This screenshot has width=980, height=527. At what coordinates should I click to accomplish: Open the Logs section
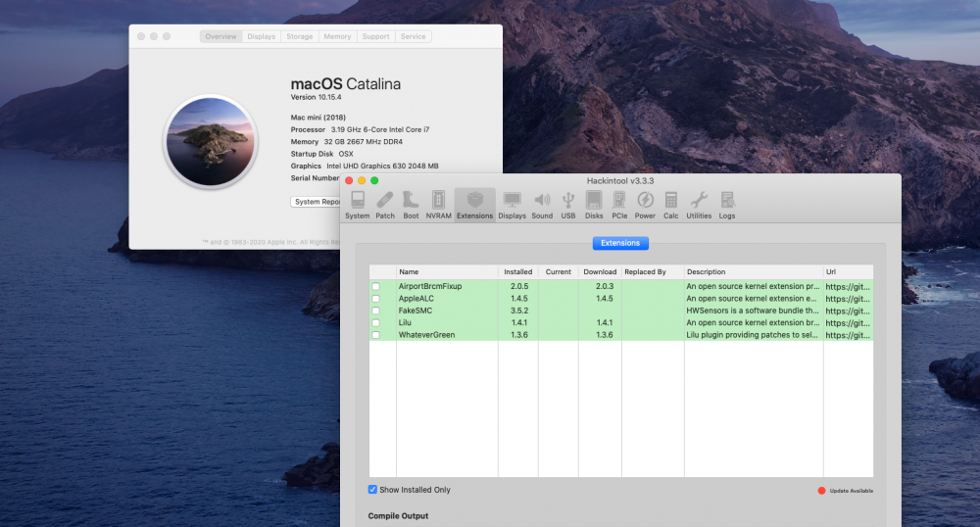click(x=727, y=205)
